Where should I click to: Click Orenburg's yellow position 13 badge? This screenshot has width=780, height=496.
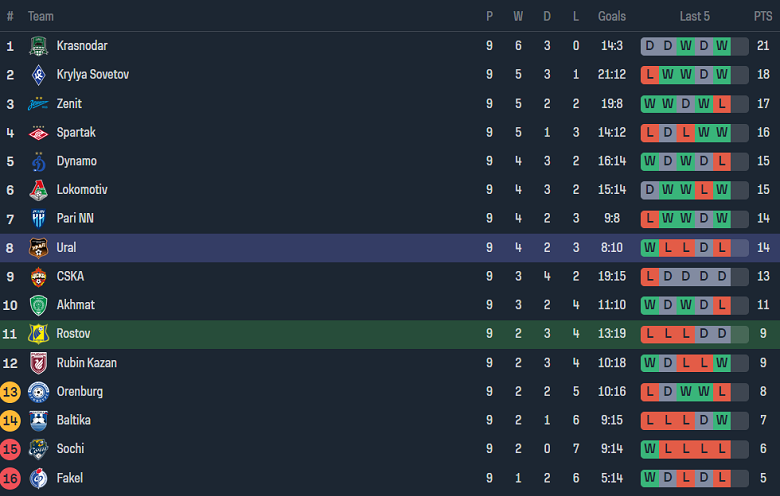[11, 392]
